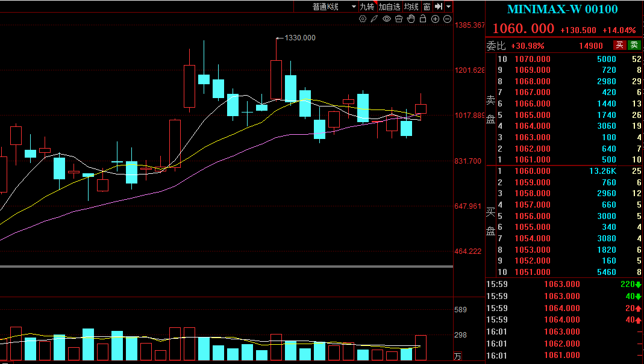Select the drawing pen tool icon
The width and height of the screenshot is (644, 364).
click(x=374, y=19)
